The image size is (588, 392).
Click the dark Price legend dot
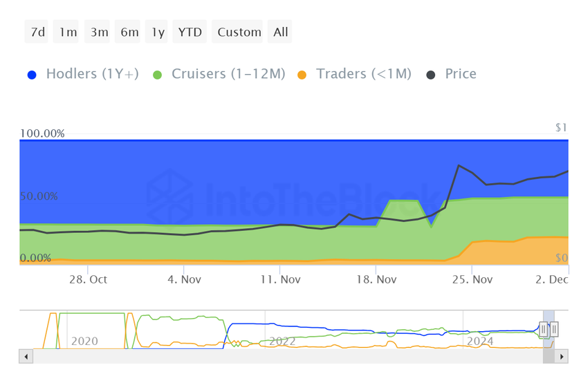[x=431, y=75]
